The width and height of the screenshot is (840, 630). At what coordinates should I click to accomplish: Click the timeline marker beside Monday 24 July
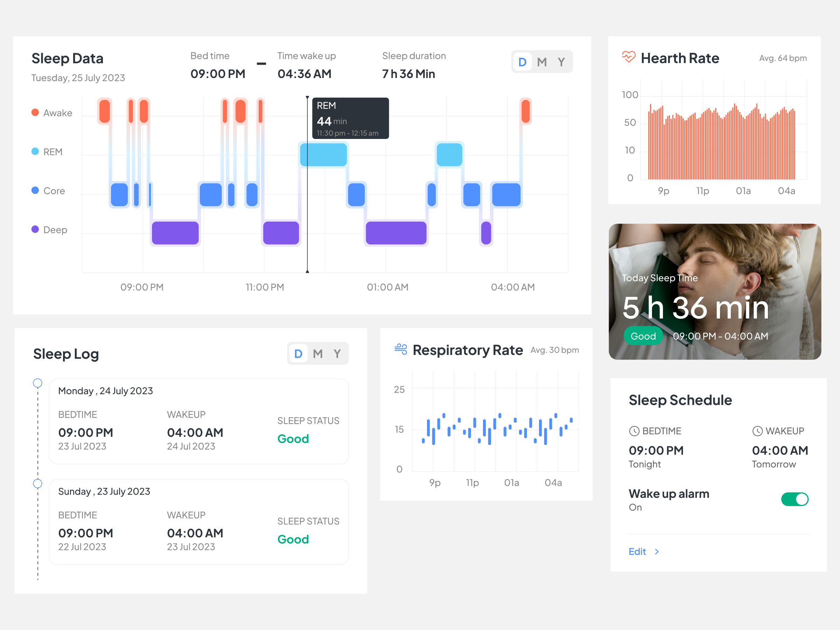[x=37, y=383]
